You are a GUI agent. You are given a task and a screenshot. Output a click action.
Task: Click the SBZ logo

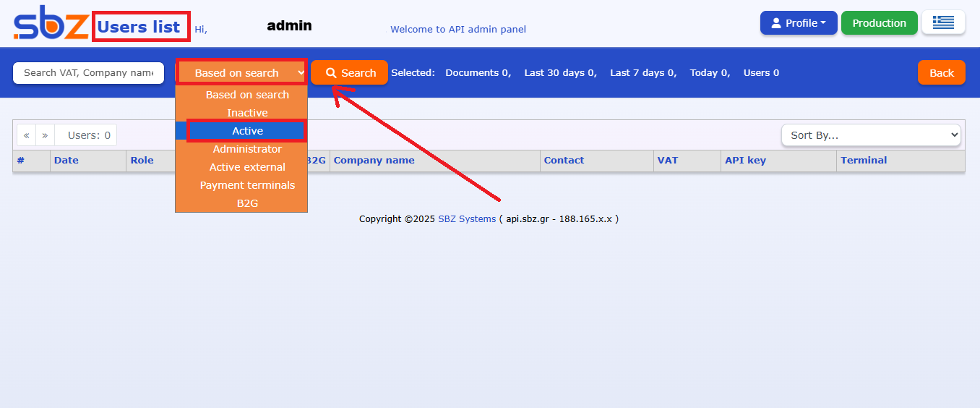[51, 26]
